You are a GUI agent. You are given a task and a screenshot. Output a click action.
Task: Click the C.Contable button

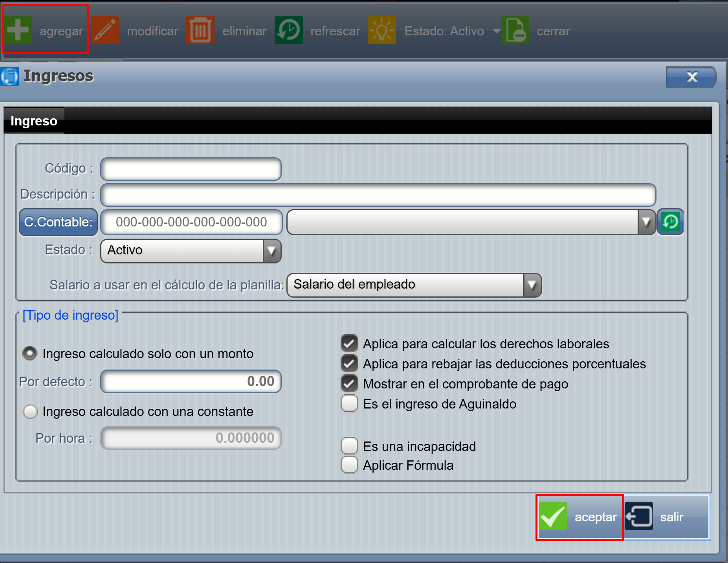(58, 222)
